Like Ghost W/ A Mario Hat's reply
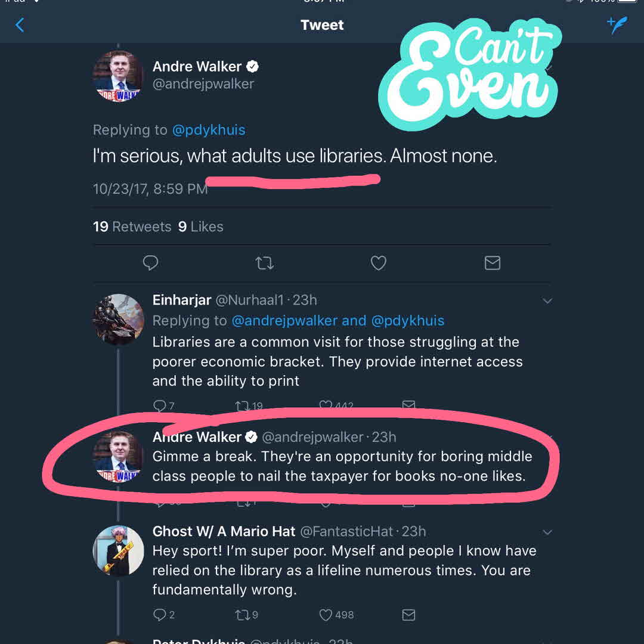The width and height of the screenshot is (644, 644). (x=326, y=615)
